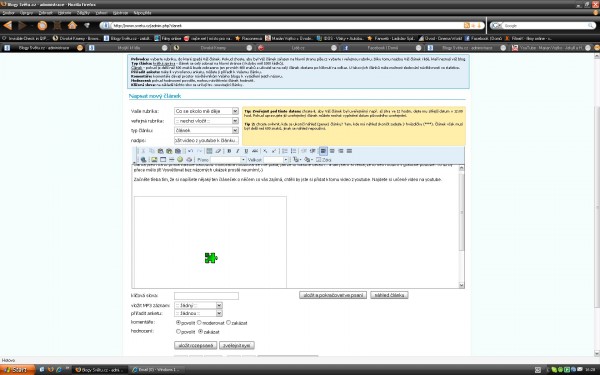
Task: Click the undo icon in editor
Action: (190, 151)
